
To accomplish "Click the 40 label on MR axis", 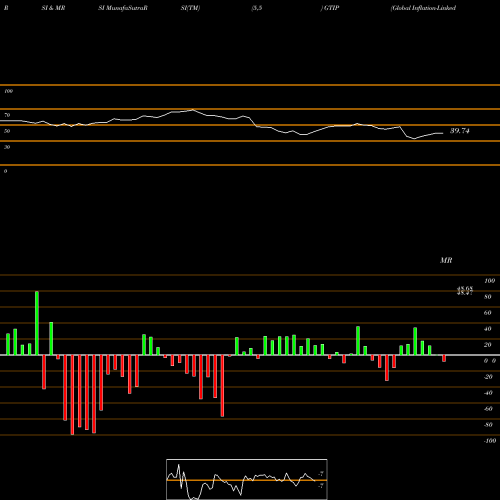I will point(488,329).
